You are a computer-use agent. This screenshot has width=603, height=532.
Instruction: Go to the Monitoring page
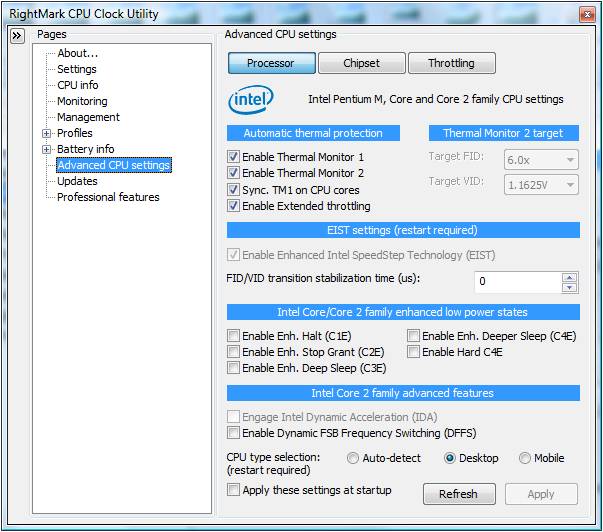pyautogui.click(x=82, y=101)
